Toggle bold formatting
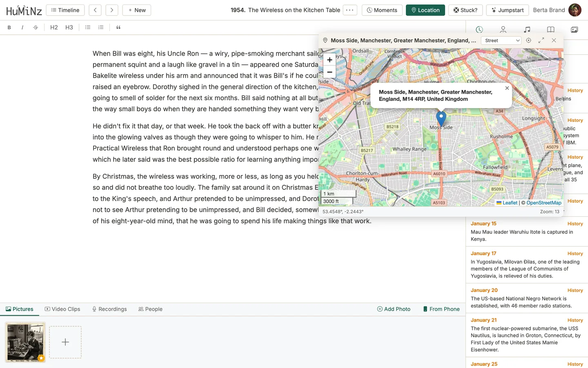This screenshot has height=368, width=588. (x=9, y=27)
